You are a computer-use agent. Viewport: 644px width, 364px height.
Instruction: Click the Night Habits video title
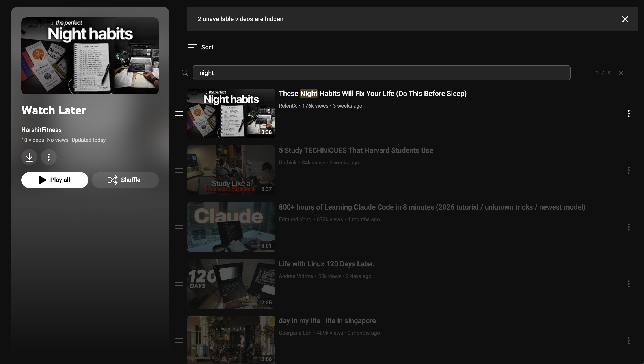[372, 94]
